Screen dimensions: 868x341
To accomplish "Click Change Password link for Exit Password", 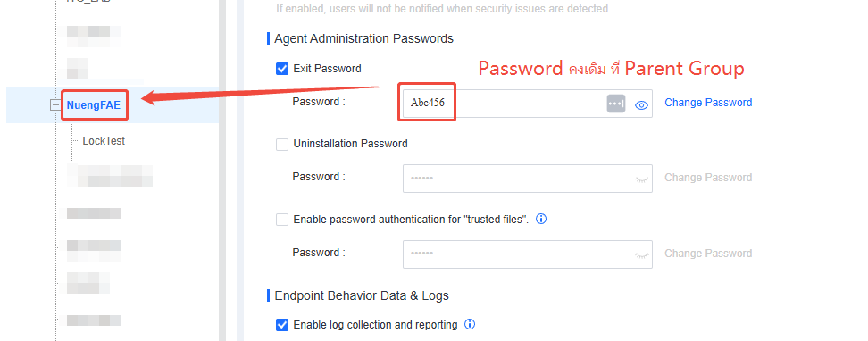I will 708,103.
